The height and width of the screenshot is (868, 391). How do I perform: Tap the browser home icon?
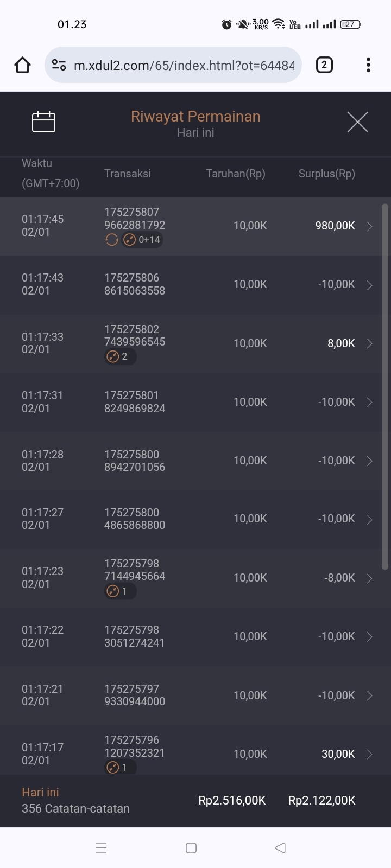22,65
